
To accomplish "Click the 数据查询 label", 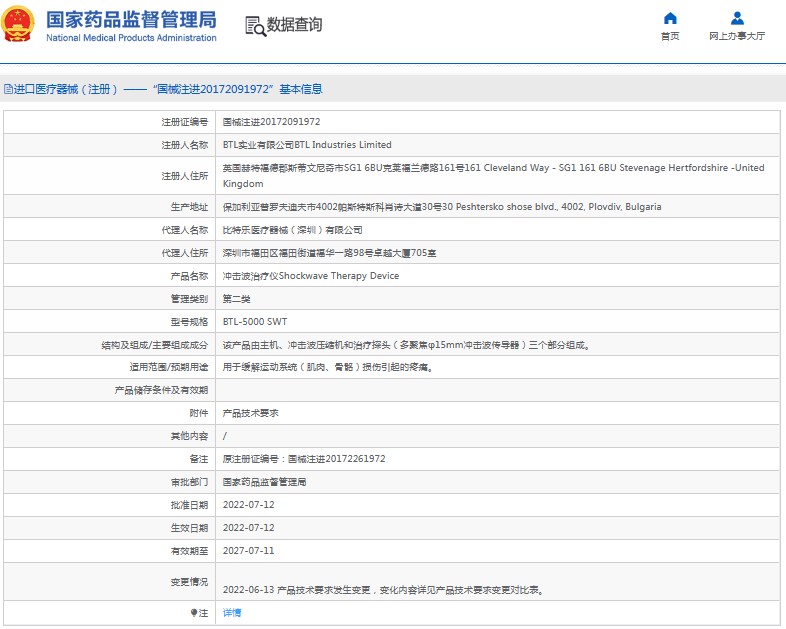I will click(294, 25).
